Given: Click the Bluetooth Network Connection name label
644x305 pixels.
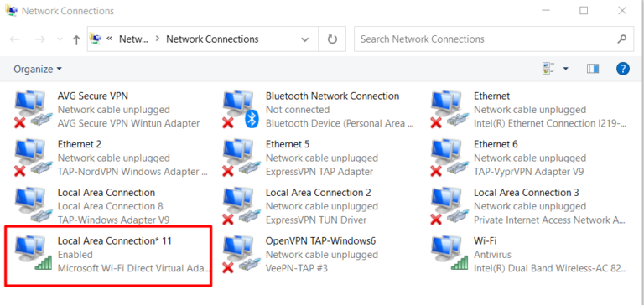Looking at the screenshot, I should pos(332,96).
